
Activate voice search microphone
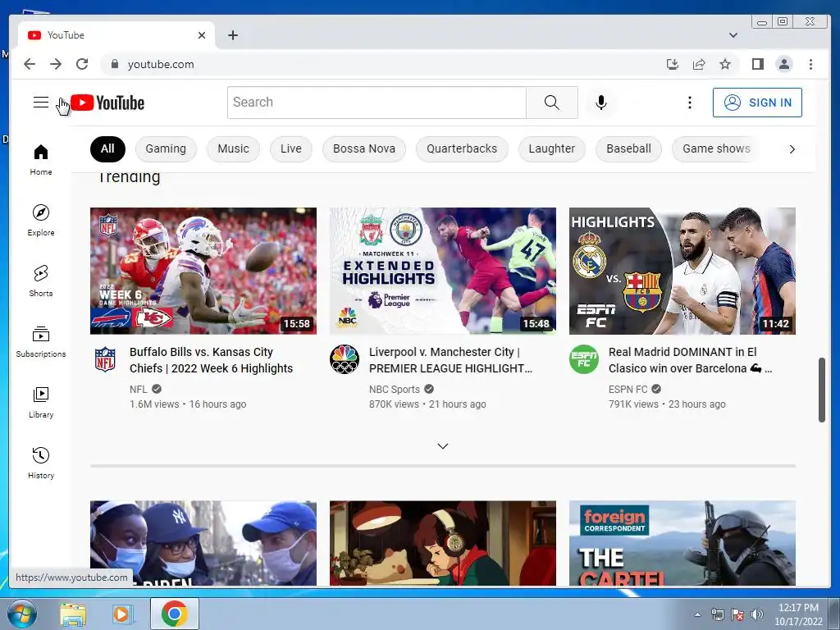coord(601,103)
